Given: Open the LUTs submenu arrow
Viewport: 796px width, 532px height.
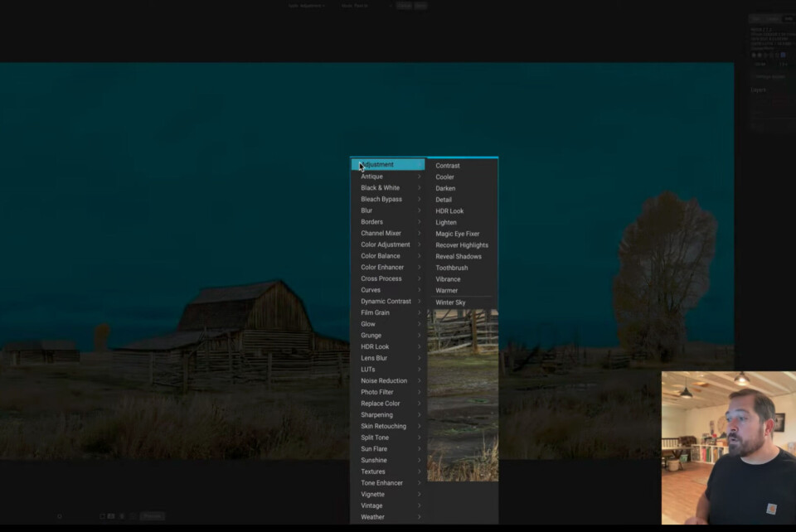Looking at the screenshot, I should [x=419, y=370].
